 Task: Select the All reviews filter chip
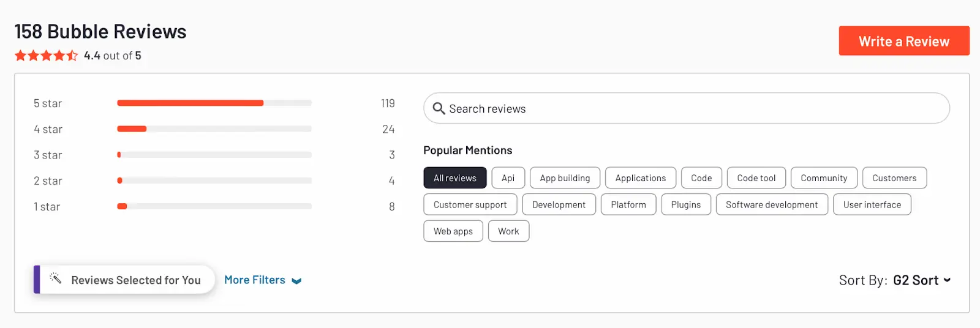pyautogui.click(x=455, y=178)
